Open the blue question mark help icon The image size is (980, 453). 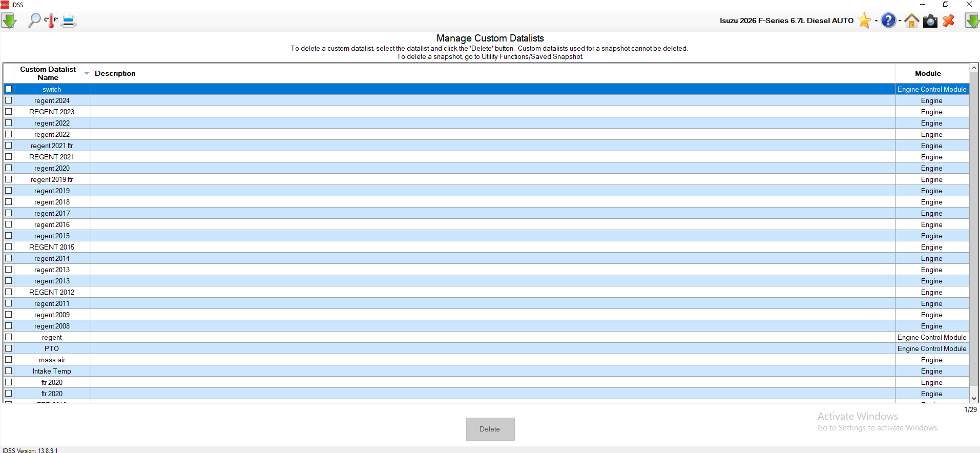pyautogui.click(x=888, y=20)
